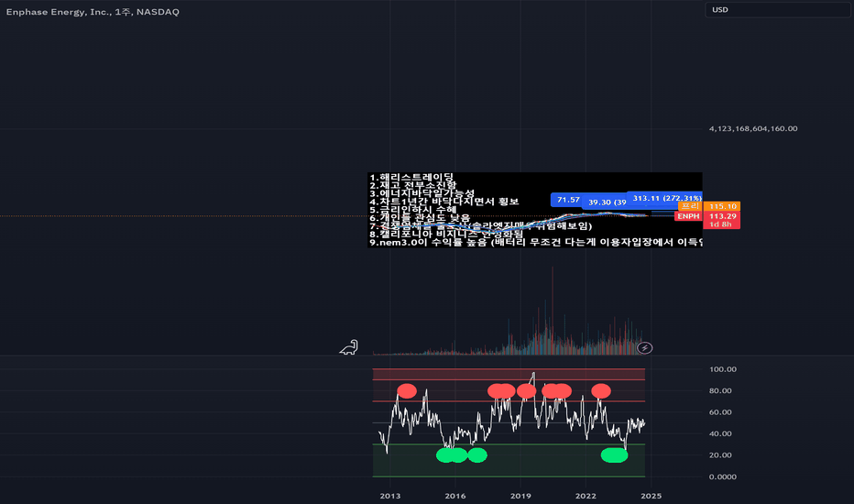Select the Korean text note starting with 1.해리스트레이딩
854x504 pixels.
pyautogui.click(x=535, y=210)
